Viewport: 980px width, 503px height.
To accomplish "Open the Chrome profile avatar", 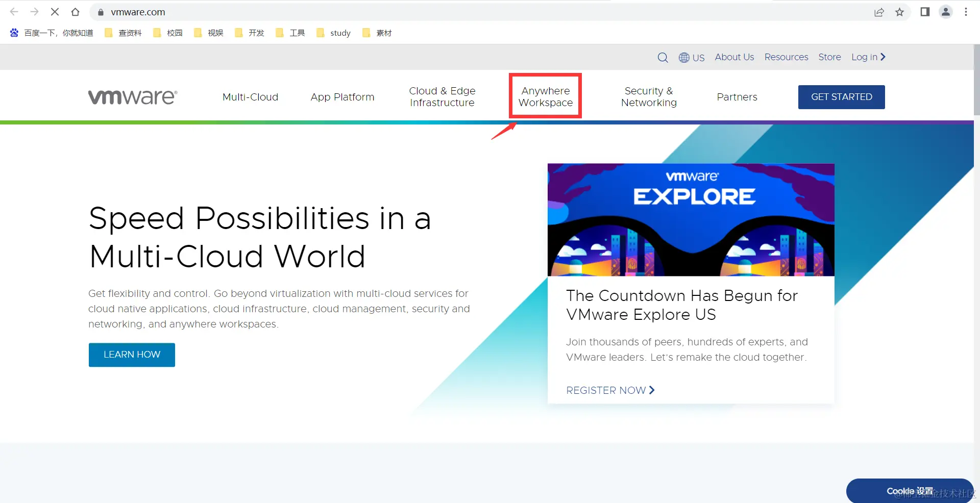I will point(946,12).
